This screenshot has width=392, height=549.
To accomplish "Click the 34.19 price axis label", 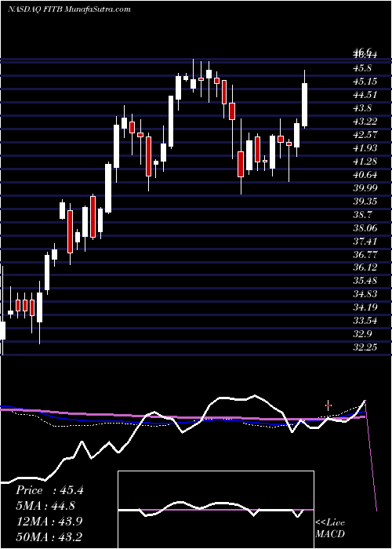I will point(365,307).
